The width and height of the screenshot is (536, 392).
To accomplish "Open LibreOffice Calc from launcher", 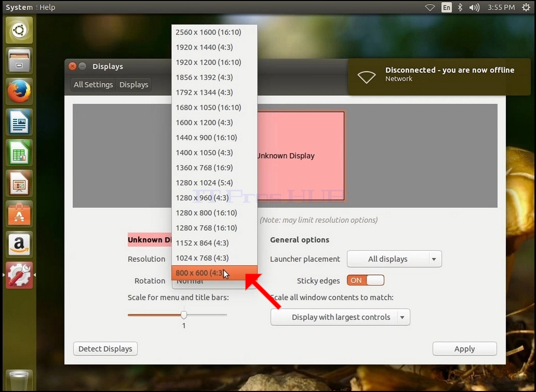I will click(x=19, y=153).
